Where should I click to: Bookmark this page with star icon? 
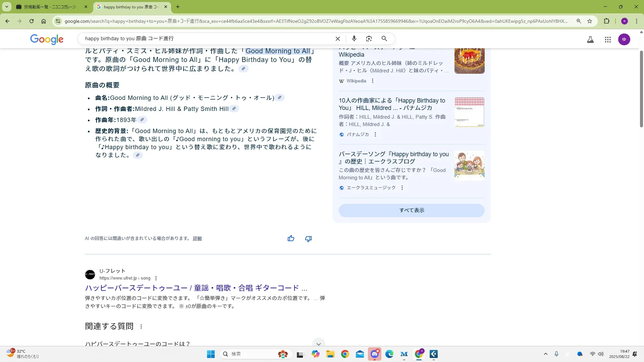590,21
